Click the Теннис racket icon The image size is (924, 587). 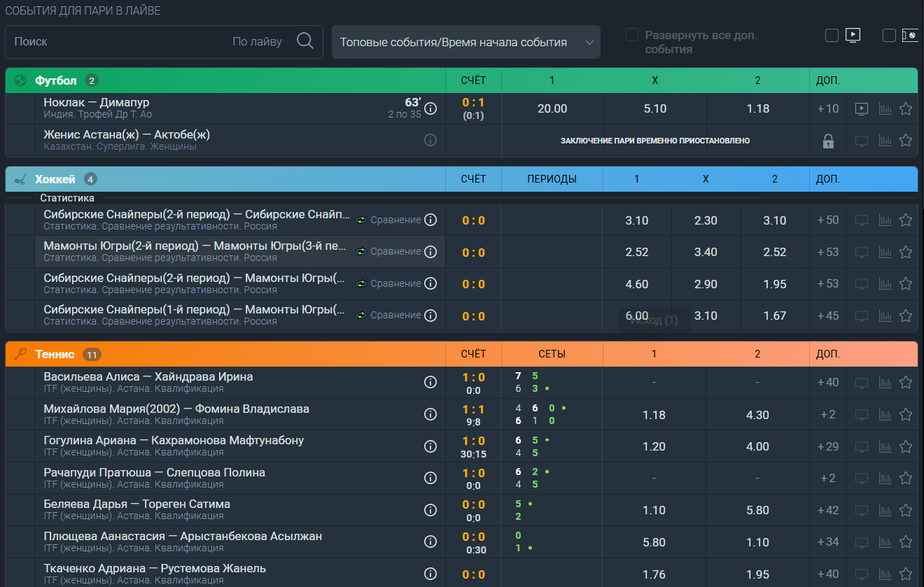pyautogui.click(x=20, y=354)
